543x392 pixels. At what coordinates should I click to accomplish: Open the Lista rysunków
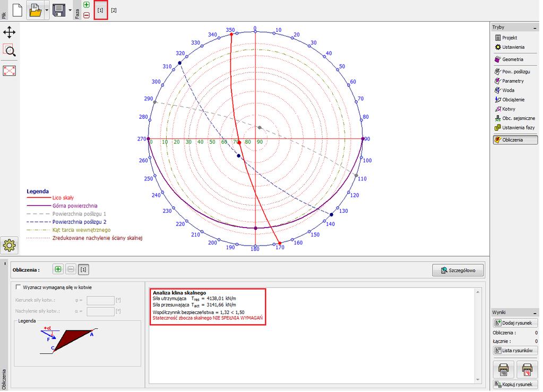click(x=515, y=351)
